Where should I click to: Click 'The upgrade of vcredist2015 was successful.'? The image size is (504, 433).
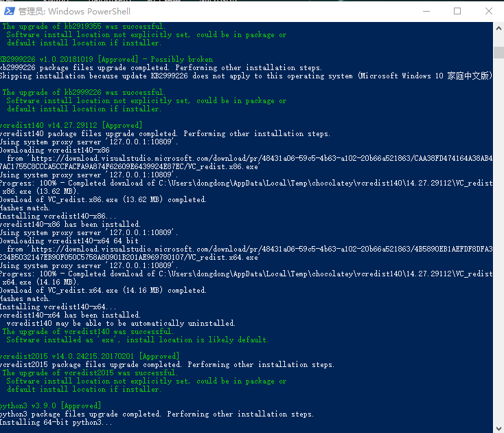pyautogui.click(x=90, y=373)
